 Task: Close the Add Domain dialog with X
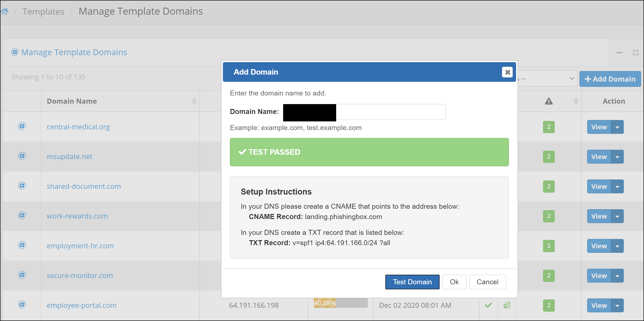coord(507,72)
